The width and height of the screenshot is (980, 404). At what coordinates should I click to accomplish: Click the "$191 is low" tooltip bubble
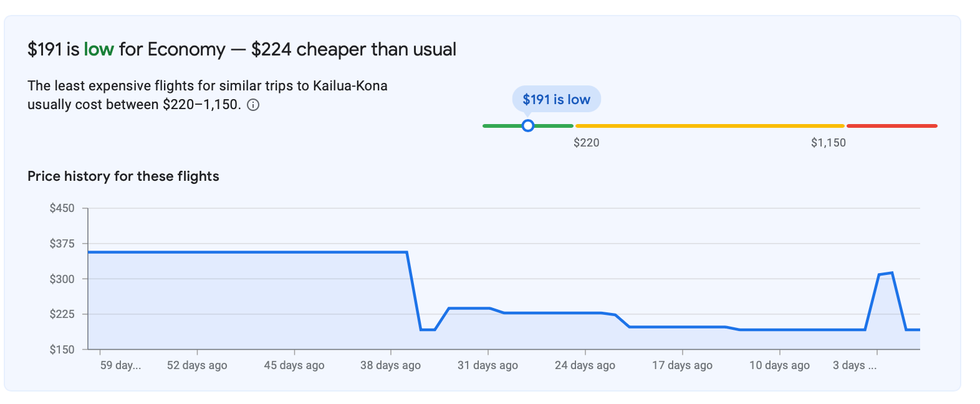click(556, 99)
